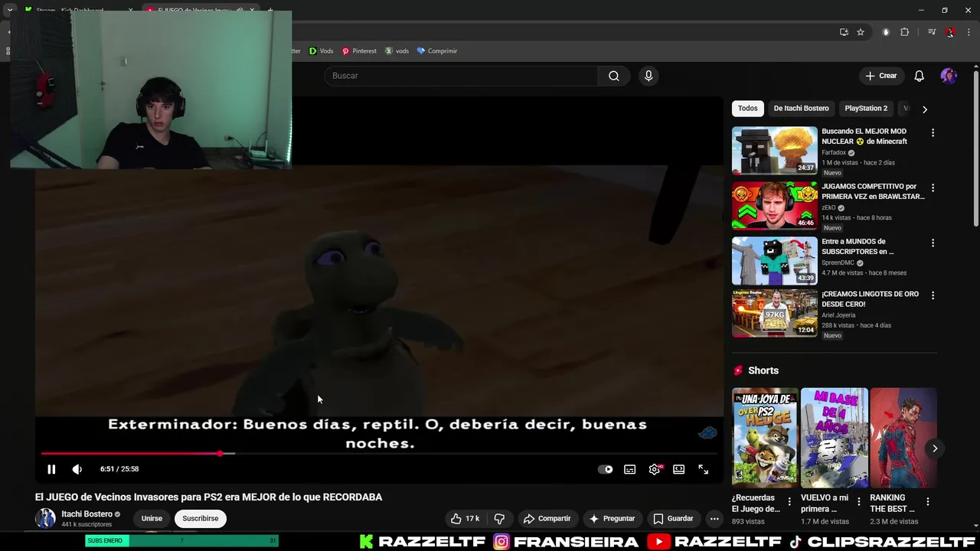Viewport: 980px width, 551px height.
Task: Toggle subtitles on the video
Action: 629,469
